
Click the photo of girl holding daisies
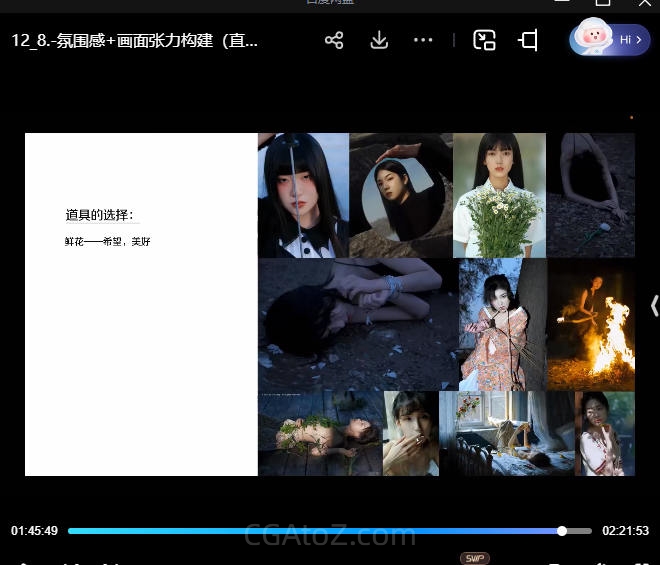tap(499, 195)
